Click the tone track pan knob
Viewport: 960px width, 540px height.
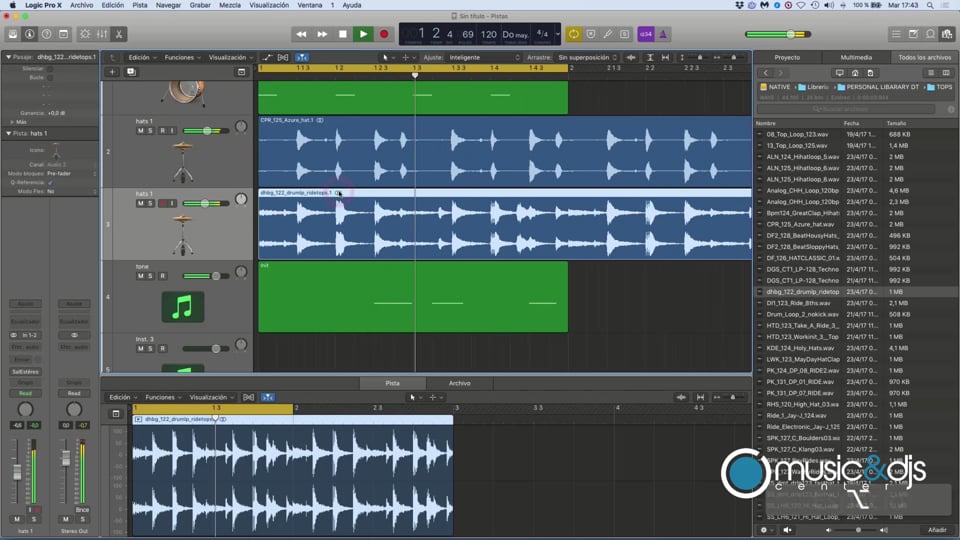(241, 272)
